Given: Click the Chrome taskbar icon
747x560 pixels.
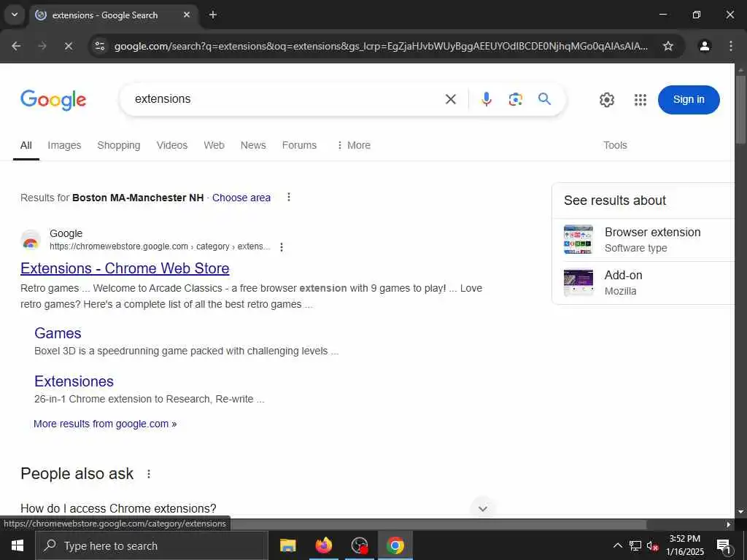Looking at the screenshot, I should (x=395, y=545).
